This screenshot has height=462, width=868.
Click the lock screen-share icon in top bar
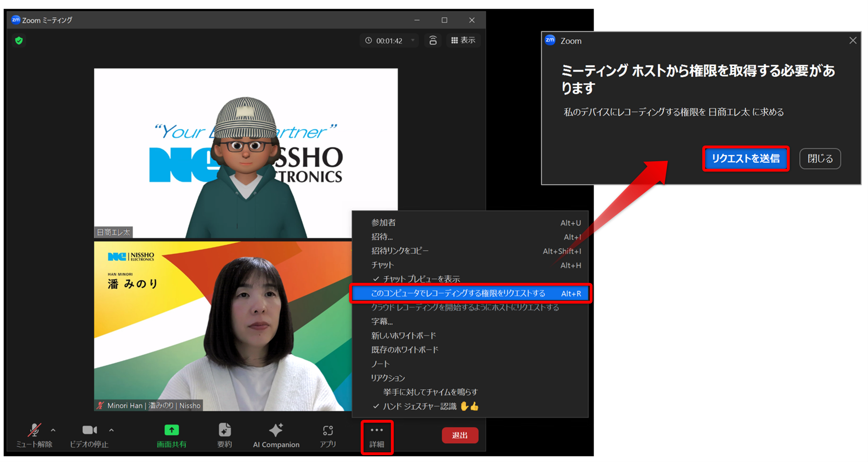(433, 41)
